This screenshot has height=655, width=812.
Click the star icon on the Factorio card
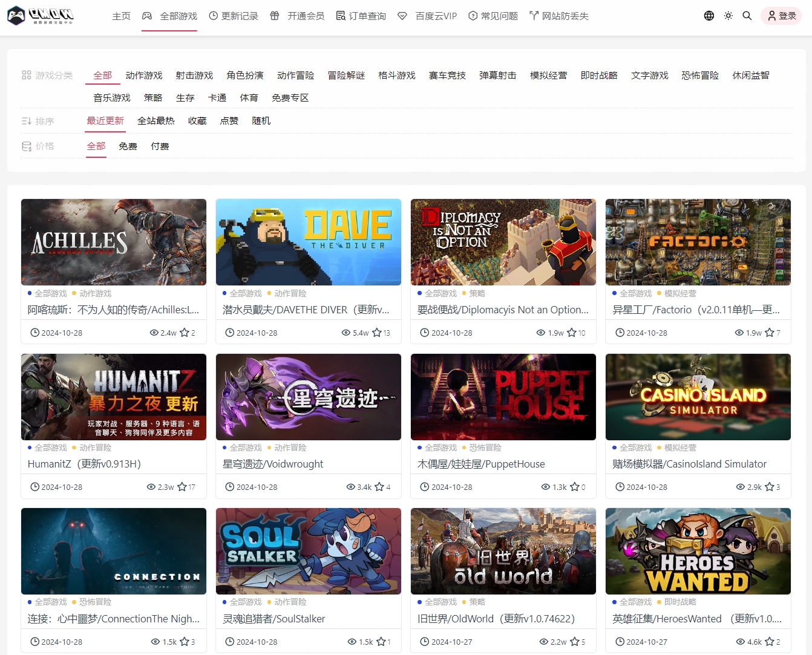[x=770, y=333]
